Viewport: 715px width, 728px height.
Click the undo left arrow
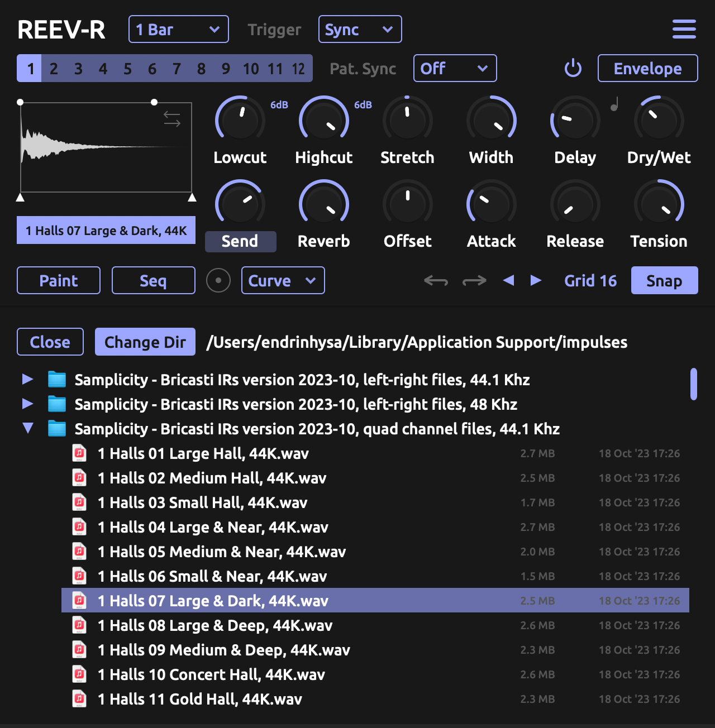point(436,280)
